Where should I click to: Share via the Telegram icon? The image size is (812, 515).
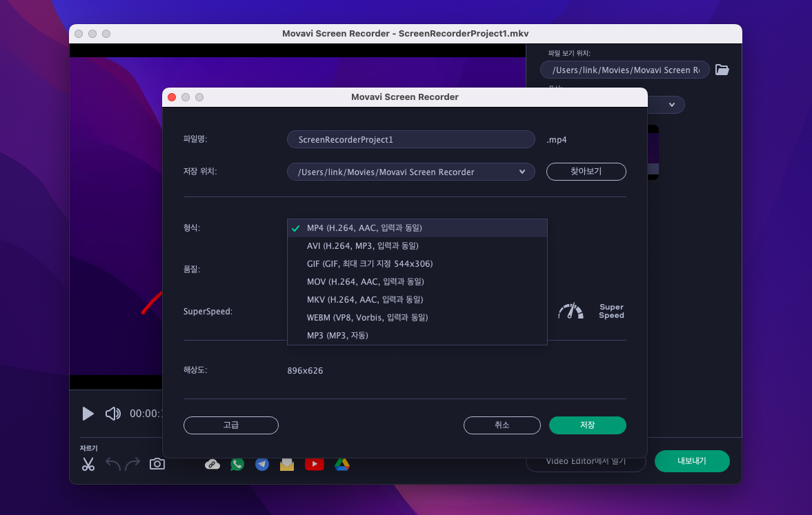pyautogui.click(x=262, y=464)
